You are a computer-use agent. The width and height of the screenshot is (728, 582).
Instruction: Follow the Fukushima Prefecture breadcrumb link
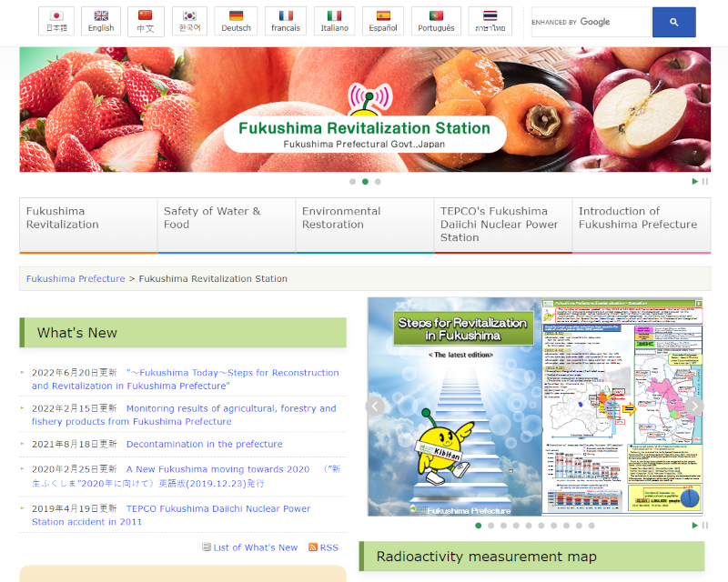75,279
